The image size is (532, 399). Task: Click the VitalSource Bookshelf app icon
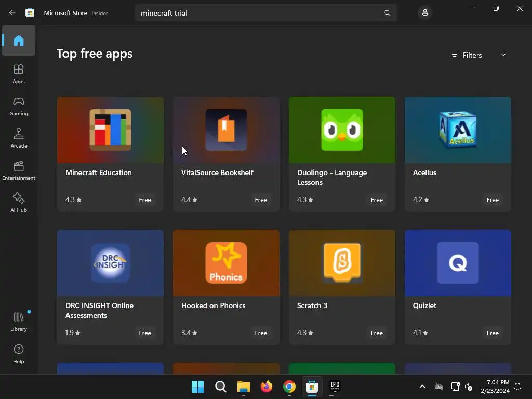[226, 129]
